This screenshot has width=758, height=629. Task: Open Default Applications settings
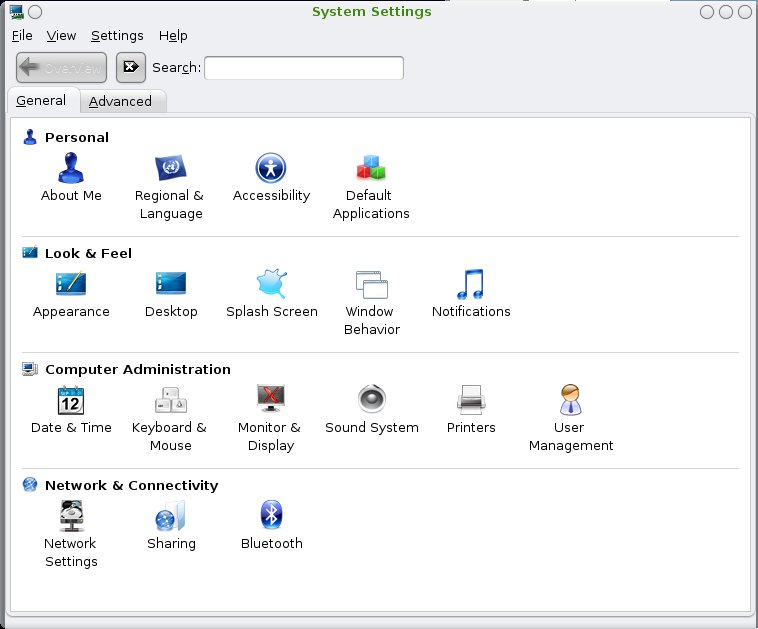tap(371, 169)
